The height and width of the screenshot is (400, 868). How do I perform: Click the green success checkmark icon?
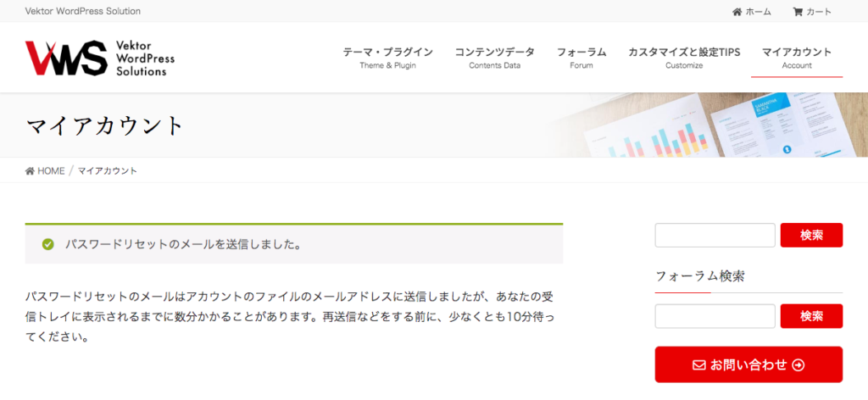click(48, 244)
